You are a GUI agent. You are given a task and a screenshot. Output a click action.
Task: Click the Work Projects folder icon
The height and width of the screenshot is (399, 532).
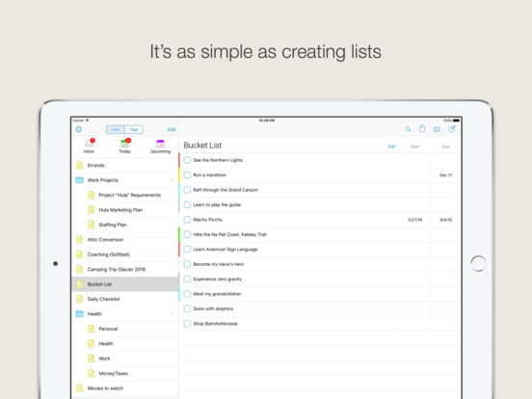coord(79,180)
